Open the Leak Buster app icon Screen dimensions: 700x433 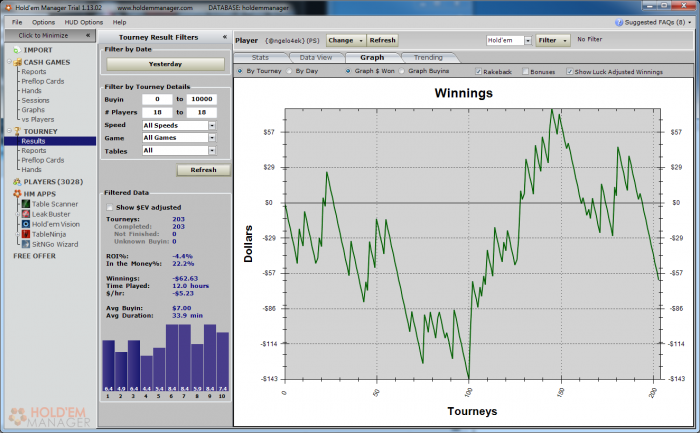tap(26, 214)
